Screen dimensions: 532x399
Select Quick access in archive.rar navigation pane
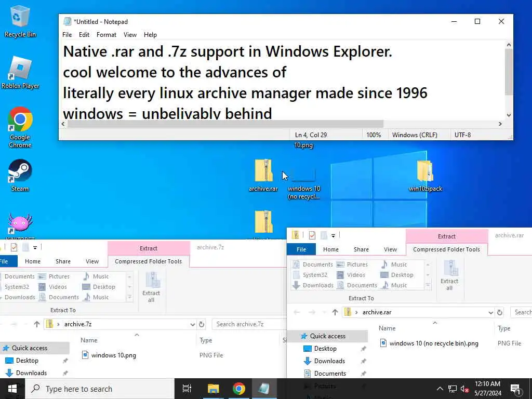point(327,336)
